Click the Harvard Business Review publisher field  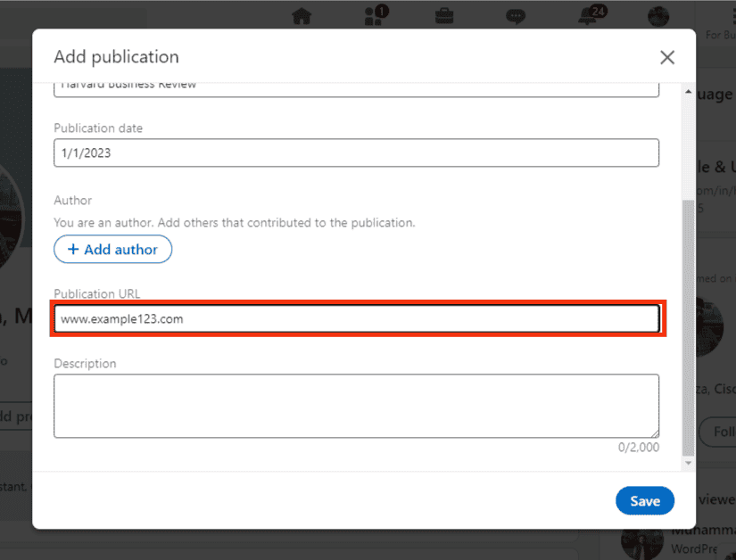(x=356, y=87)
